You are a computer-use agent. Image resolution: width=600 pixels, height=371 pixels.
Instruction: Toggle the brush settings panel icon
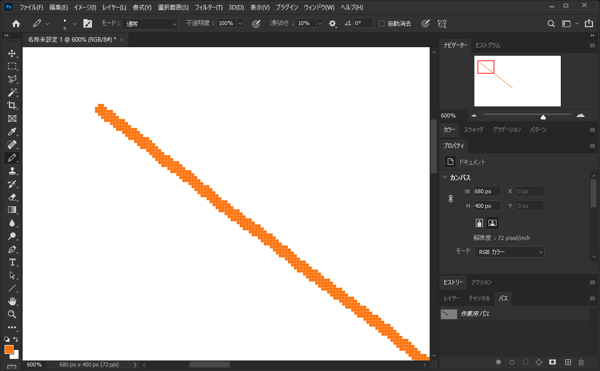pos(88,24)
